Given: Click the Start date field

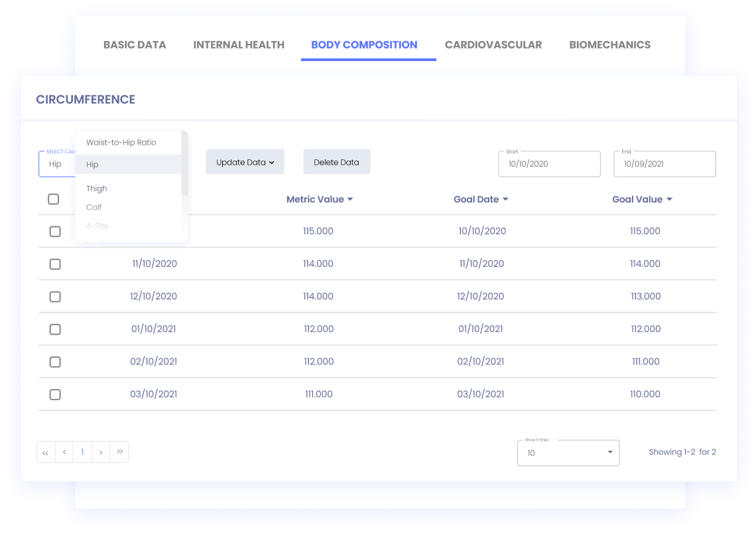Looking at the screenshot, I should point(549,164).
